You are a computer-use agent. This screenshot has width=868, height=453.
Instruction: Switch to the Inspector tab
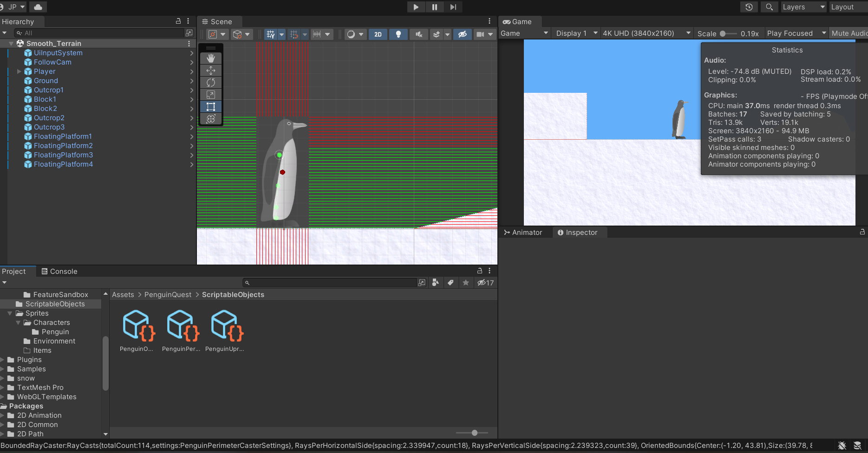(x=577, y=233)
